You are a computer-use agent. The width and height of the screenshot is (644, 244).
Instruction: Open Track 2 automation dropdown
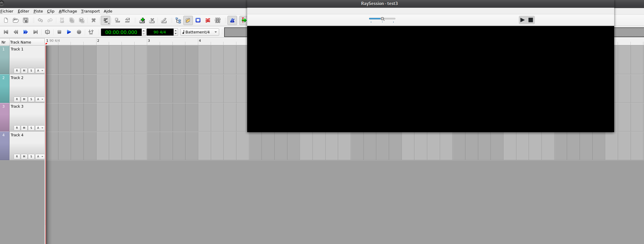40,99
